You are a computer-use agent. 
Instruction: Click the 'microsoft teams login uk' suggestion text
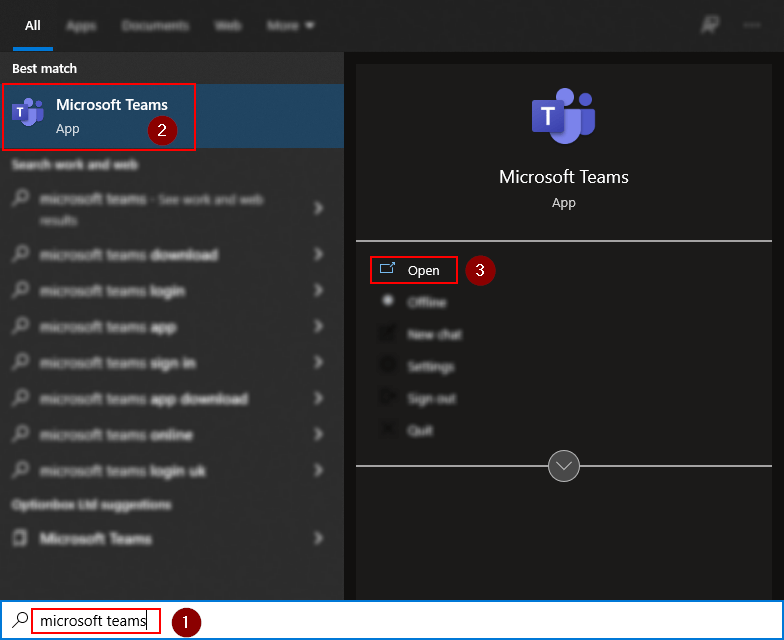[x=123, y=470]
